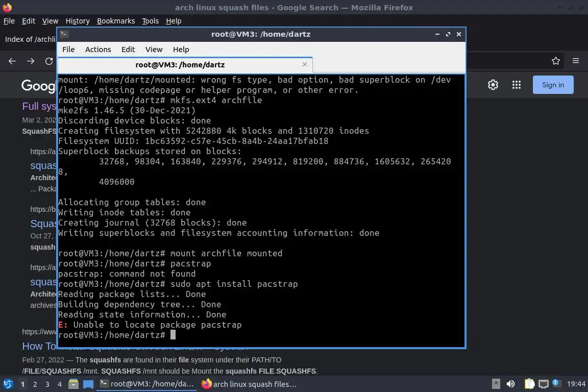Bookmark this page with the star icon
The height and width of the screenshot is (392, 588).
point(556,61)
